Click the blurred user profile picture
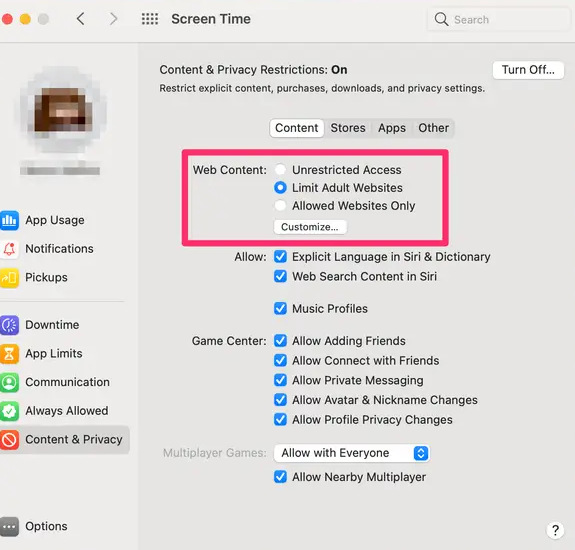This screenshot has height=550, width=575. pyautogui.click(x=62, y=110)
